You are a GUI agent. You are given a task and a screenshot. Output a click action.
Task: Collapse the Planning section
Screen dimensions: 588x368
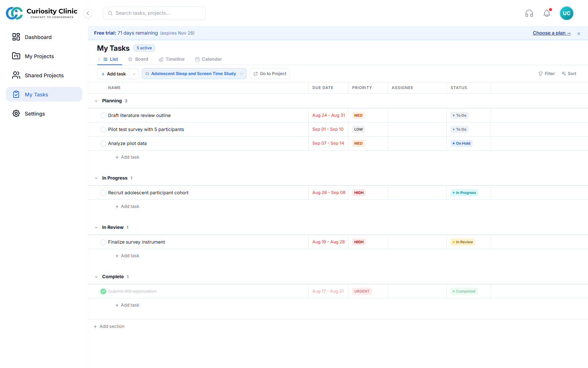[x=96, y=101]
